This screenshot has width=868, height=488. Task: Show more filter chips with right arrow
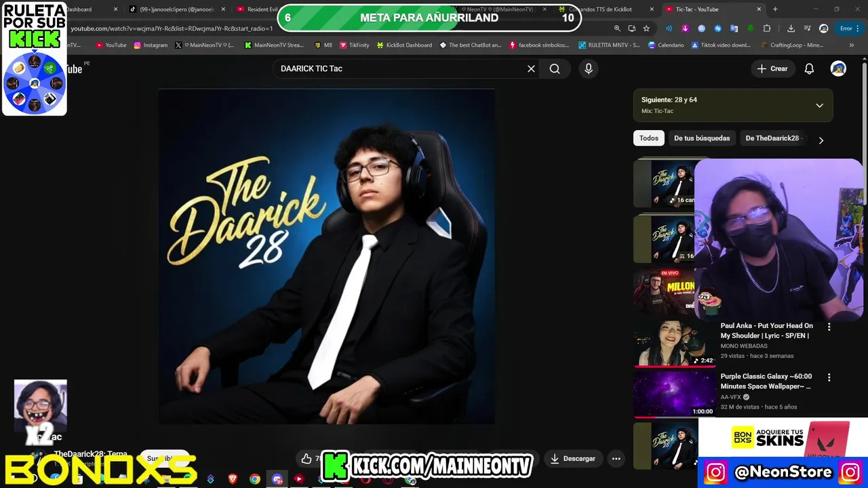coord(821,140)
